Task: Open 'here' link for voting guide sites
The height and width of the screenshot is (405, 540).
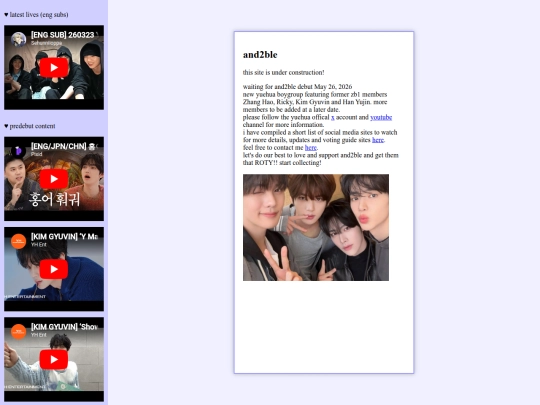Action: (x=378, y=140)
